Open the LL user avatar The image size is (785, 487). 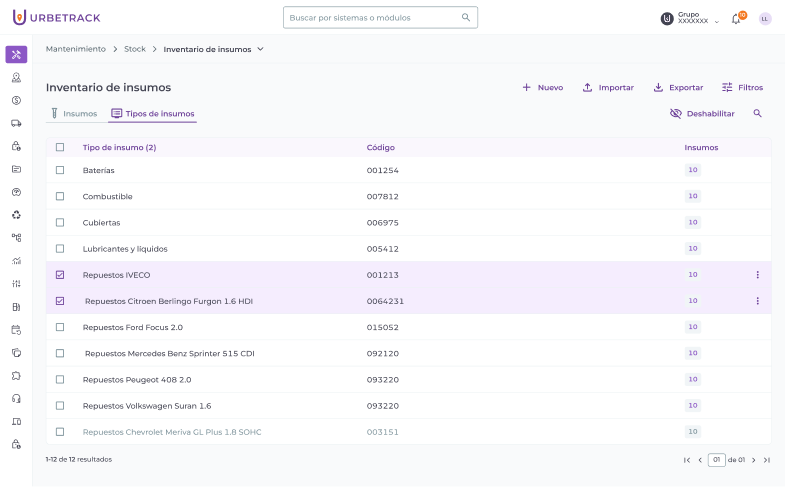[765, 19]
